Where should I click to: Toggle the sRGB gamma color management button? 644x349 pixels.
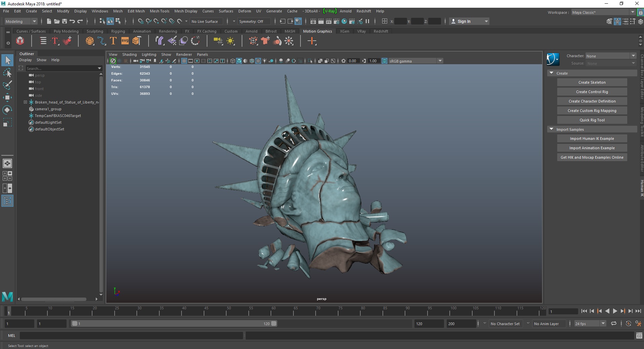tap(385, 61)
